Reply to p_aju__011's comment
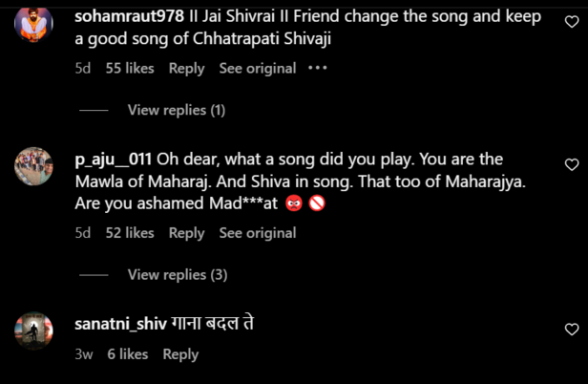 click(186, 232)
